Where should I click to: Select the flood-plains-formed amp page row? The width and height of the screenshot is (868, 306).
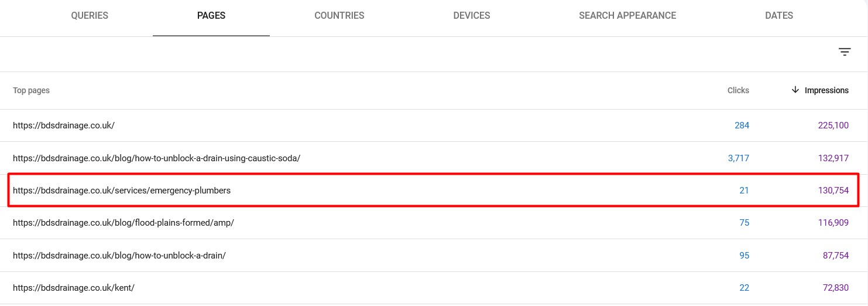tap(434, 223)
